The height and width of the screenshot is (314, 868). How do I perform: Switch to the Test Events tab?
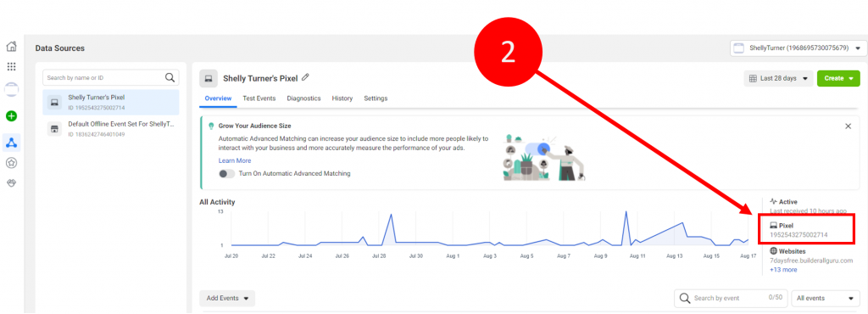[x=259, y=98]
